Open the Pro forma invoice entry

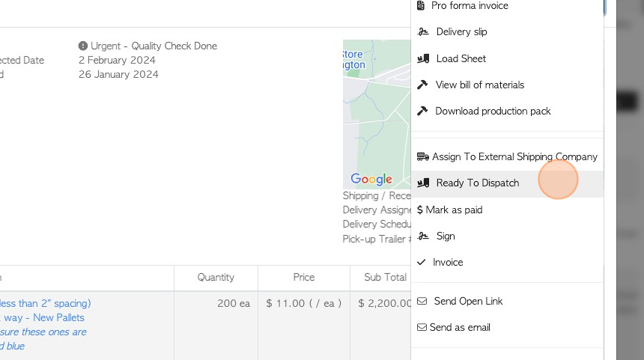click(470, 5)
